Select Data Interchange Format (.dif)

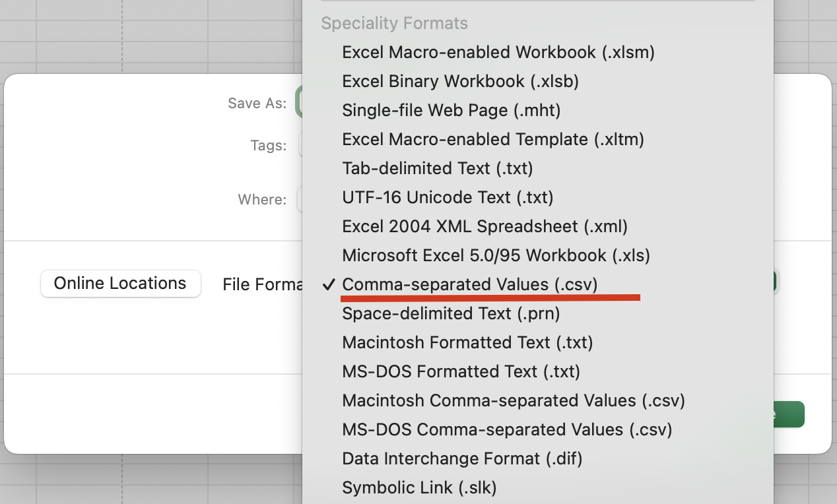(462, 458)
